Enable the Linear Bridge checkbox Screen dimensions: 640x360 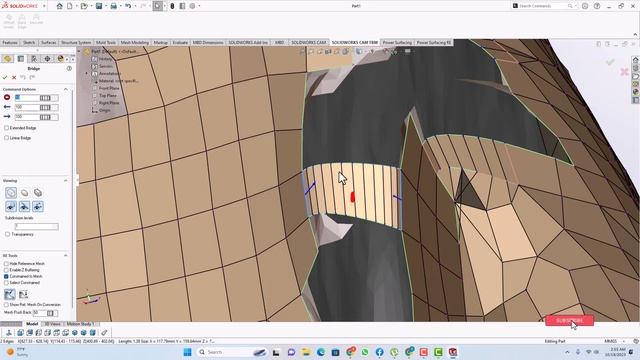(7, 138)
